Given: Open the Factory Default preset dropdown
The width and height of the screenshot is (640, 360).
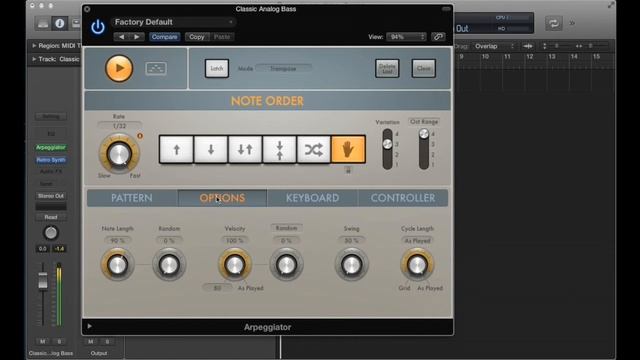Looking at the screenshot, I should click(173, 22).
